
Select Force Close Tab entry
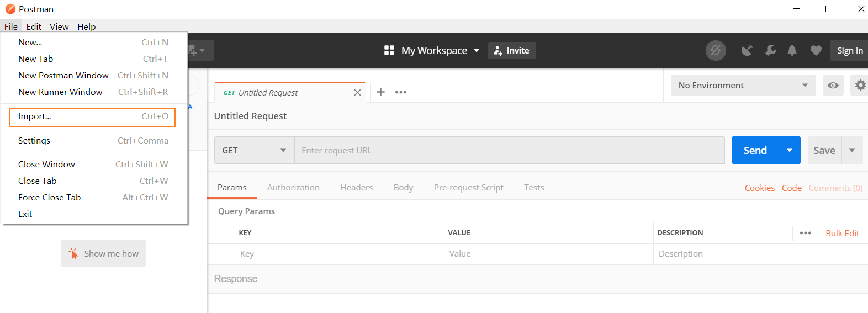pyautogui.click(x=94, y=197)
